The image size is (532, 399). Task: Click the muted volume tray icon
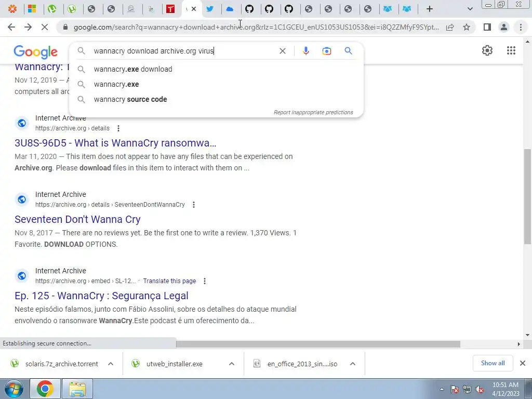[x=480, y=390]
